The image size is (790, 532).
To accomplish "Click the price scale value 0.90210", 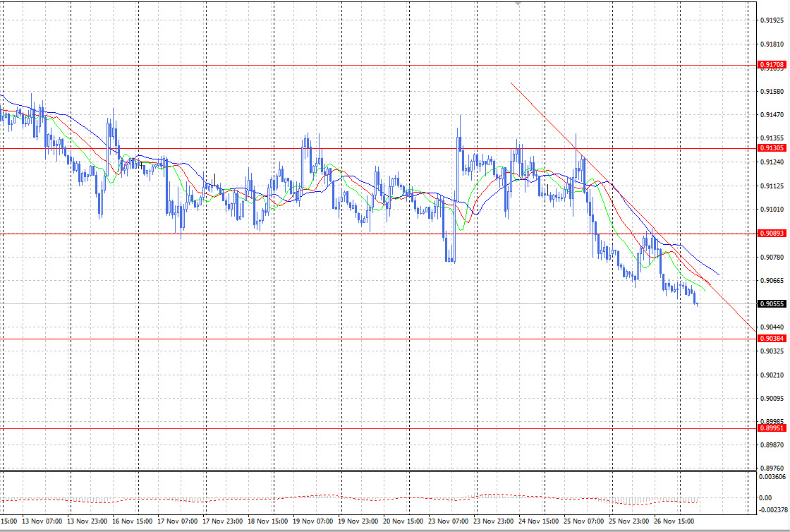I will (772, 375).
